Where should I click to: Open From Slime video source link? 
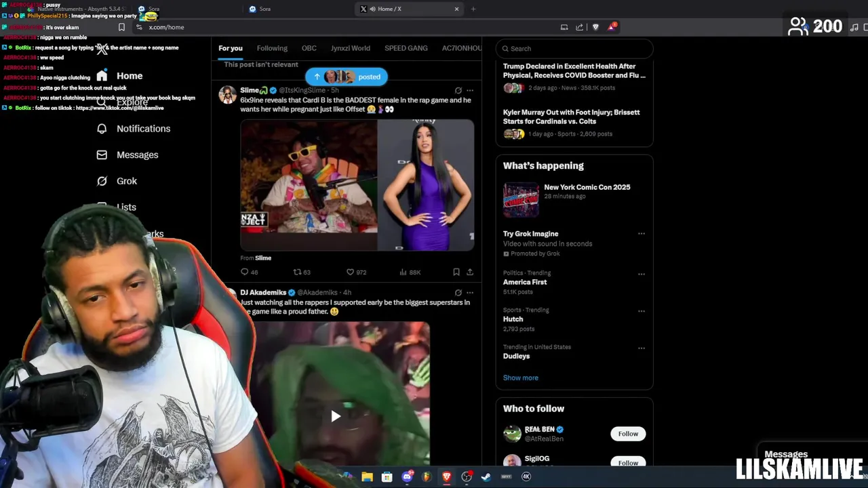(x=256, y=258)
